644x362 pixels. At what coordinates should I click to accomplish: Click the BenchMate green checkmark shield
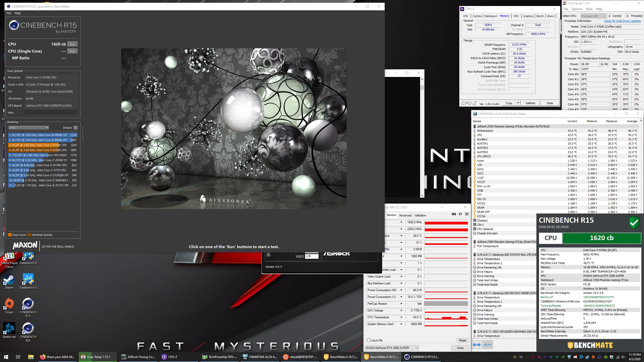[634, 223]
